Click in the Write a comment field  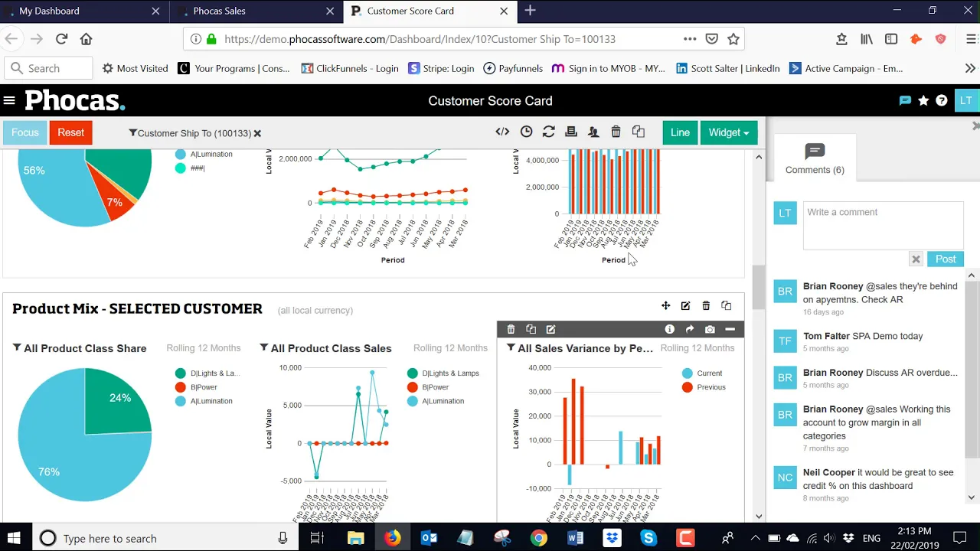882,224
